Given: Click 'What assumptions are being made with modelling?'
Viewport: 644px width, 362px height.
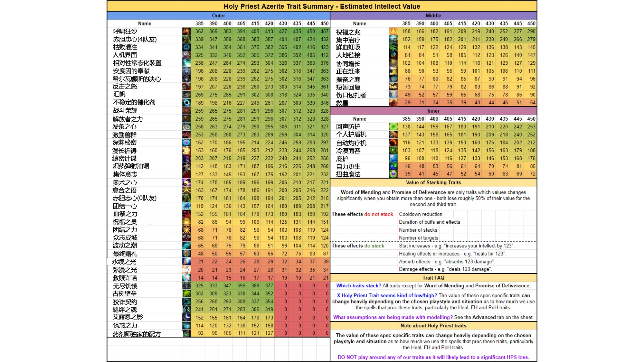Looking at the screenshot, I should pyautogui.click(x=393, y=317).
